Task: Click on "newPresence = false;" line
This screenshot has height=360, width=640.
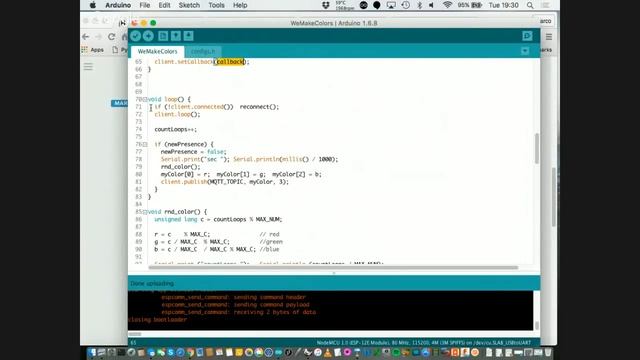Action: pos(193,152)
